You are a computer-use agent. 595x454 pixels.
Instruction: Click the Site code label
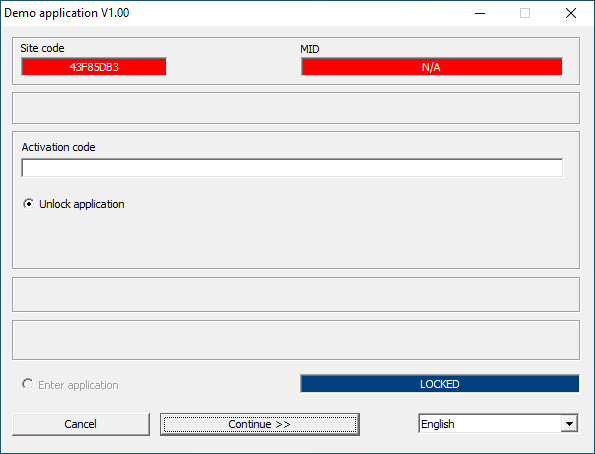[x=42, y=48]
